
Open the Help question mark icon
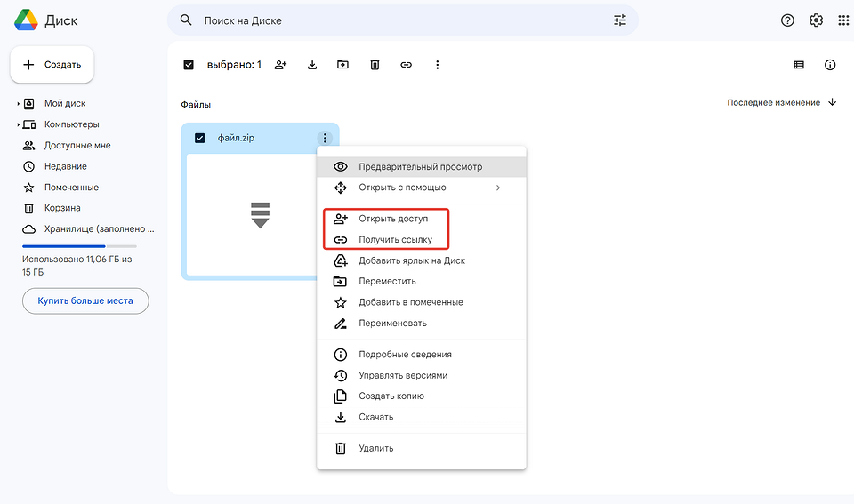point(787,20)
